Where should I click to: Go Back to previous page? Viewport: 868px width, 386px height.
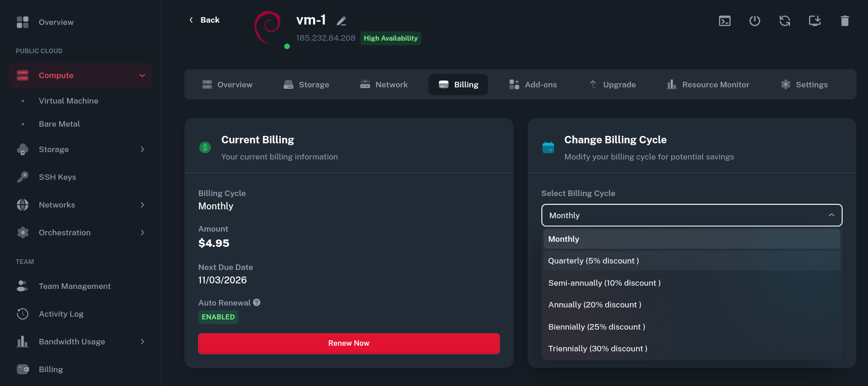(204, 20)
